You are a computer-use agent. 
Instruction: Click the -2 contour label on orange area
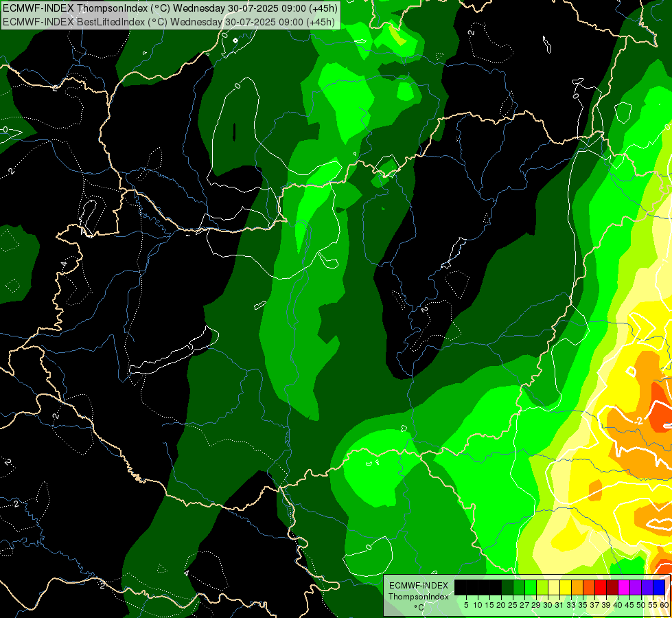click(x=638, y=421)
